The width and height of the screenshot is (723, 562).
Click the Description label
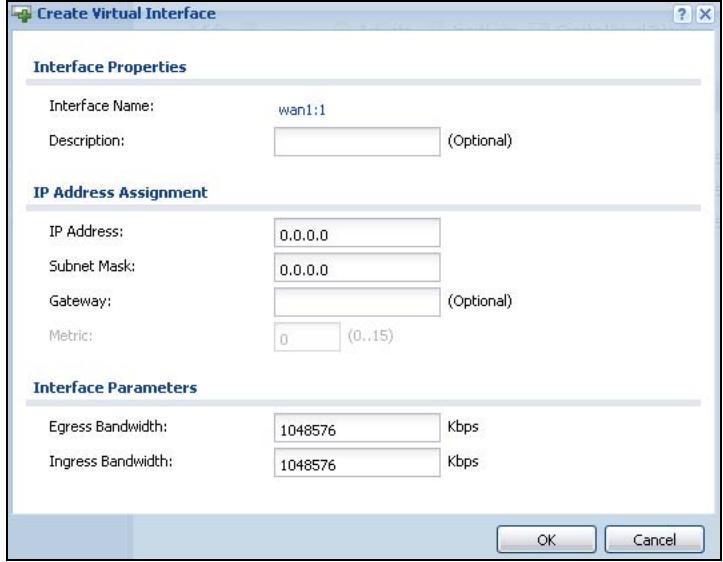point(87,141)
